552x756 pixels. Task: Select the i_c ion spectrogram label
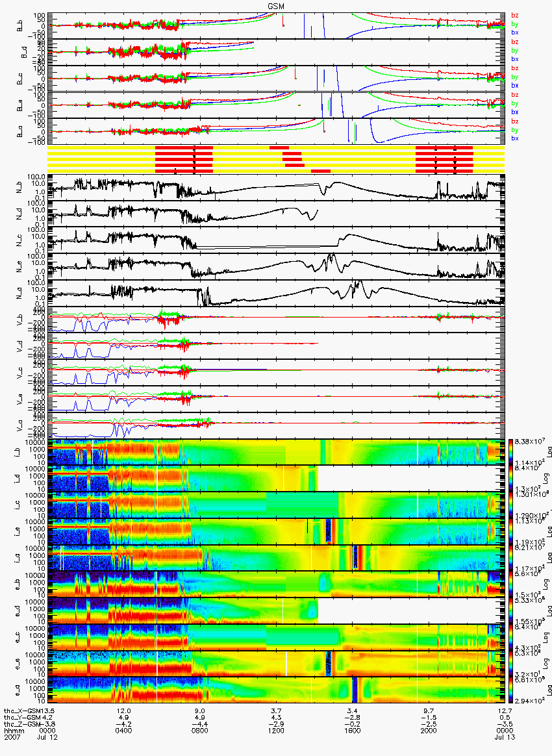tap(17, 505)
